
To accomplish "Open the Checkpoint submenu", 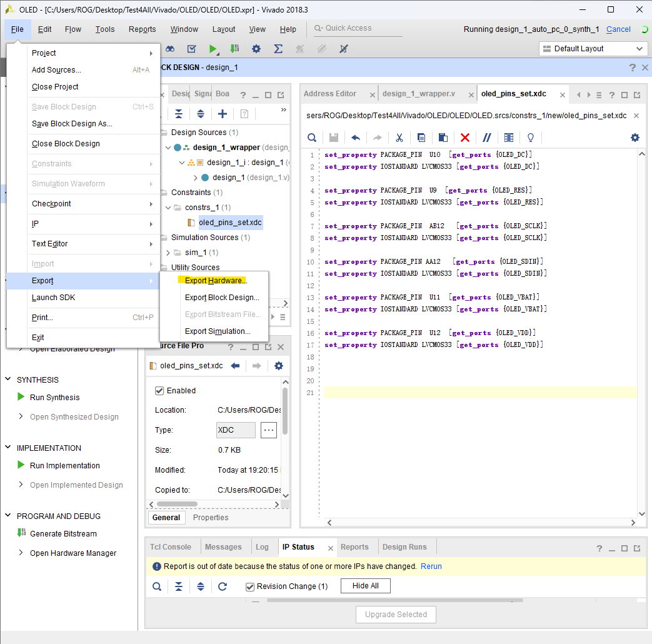I will click(x=83, y=204).
